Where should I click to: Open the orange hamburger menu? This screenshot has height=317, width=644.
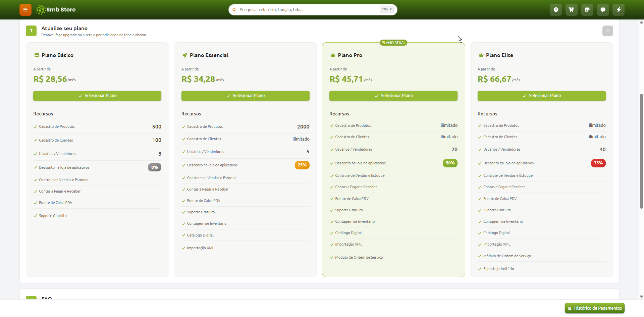click(25, 10)
